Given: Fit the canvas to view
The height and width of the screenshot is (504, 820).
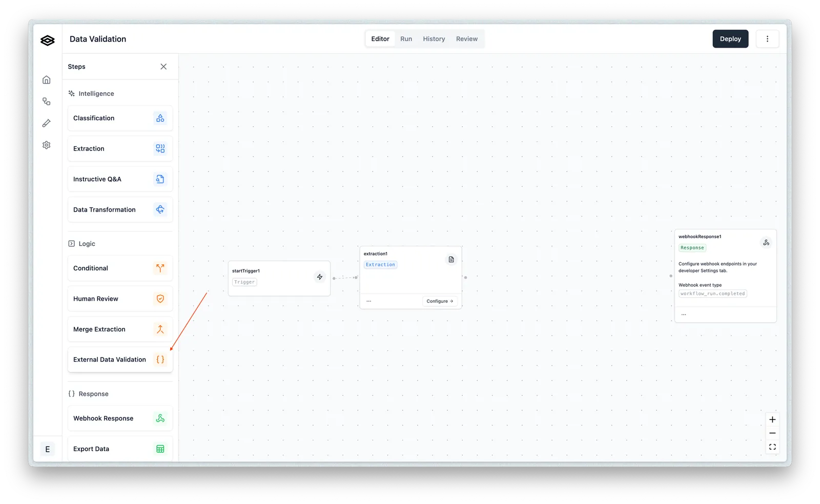Looking at the screenshot, I should pyautogui.click(x=772, y=447).
